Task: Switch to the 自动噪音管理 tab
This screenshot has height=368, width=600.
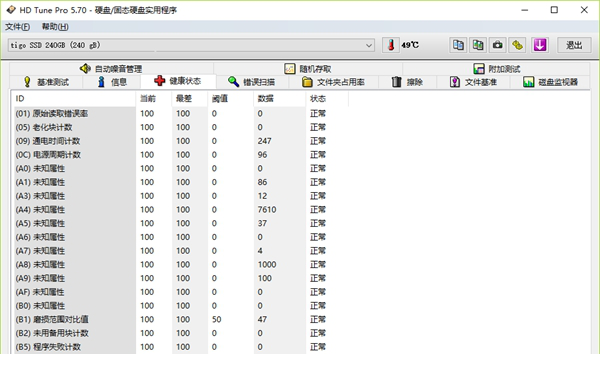Action: click(111, 69)
